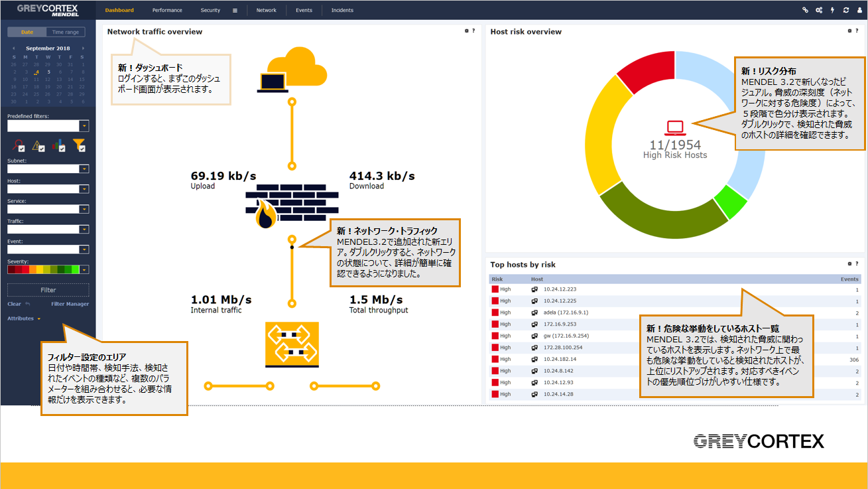This screenshot has width=868, height=489.
Task: Select day 4 in the September calendar
Action: [36, 72]
